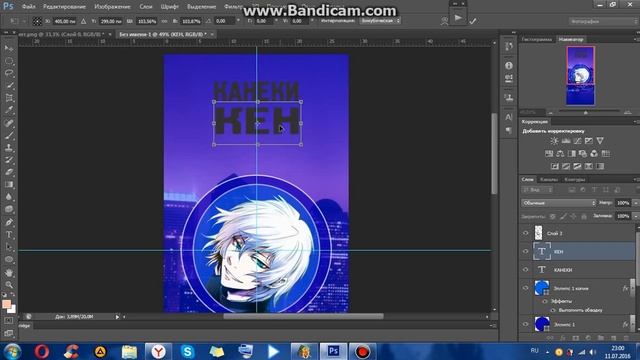Toggle the width-height aspect ratio link
The height and width of the screenshot is (360, 640).
click(x=164, y=21)
